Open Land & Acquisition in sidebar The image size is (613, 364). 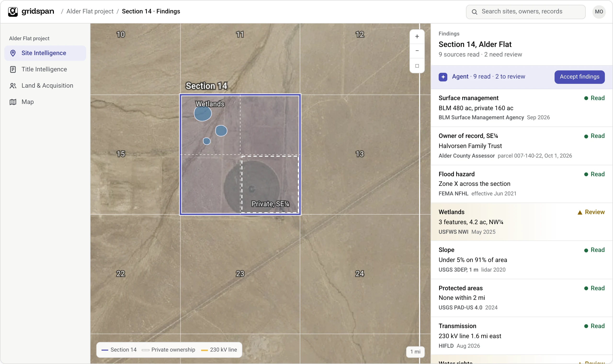pyautogui.click(x=45, y=85)
